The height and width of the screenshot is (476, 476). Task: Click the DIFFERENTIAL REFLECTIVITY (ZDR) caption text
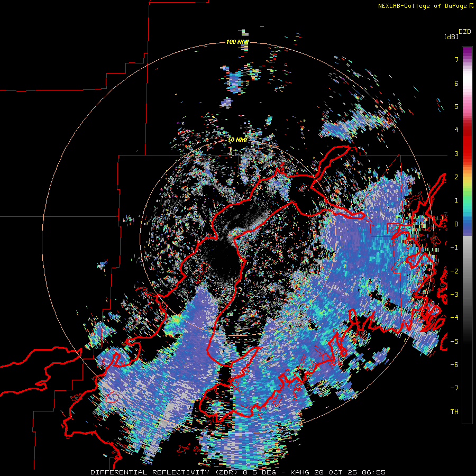(166, 472)
